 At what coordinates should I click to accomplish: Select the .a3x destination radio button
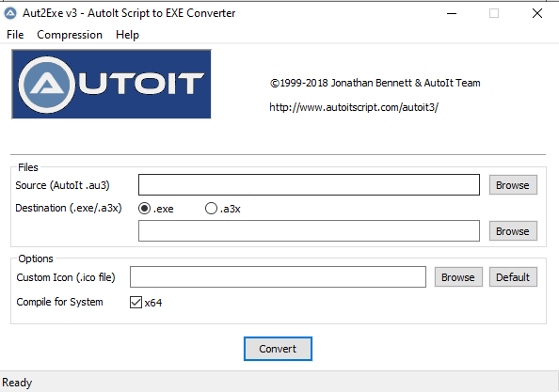point(211,209)
